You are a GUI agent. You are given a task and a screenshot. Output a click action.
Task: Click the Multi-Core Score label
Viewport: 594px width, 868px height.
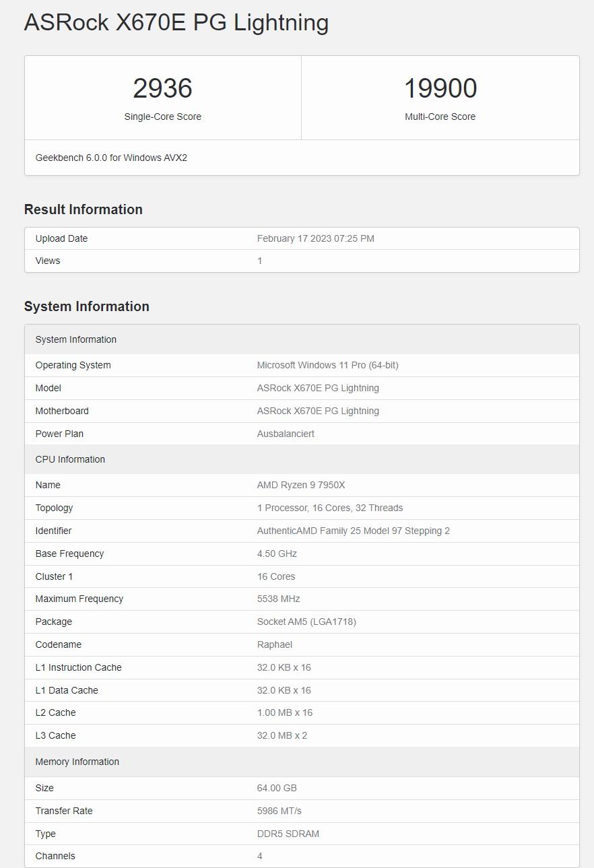click(x=440, y=116)
